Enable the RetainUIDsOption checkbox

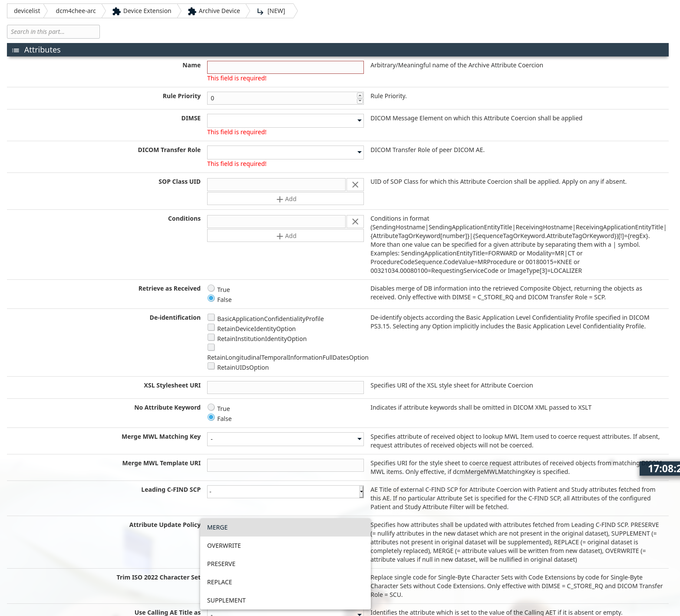[x=211, y=366]
